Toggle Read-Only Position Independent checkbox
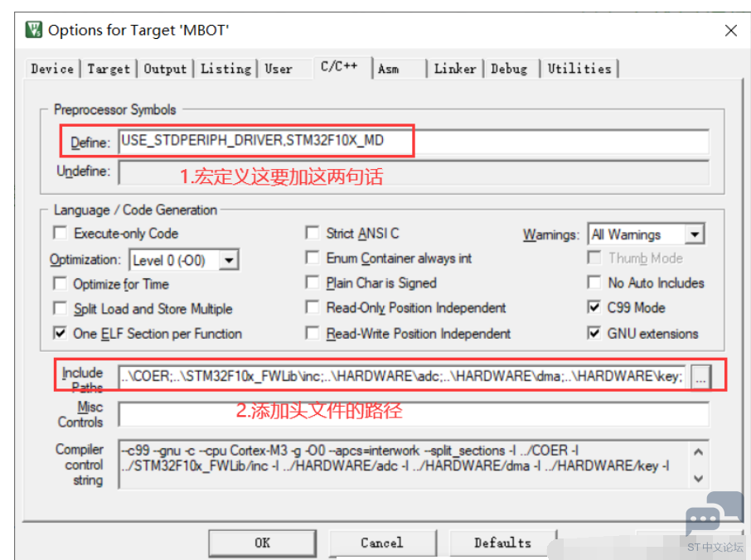This screenshot has height=560, width=751. coord(313,307)
